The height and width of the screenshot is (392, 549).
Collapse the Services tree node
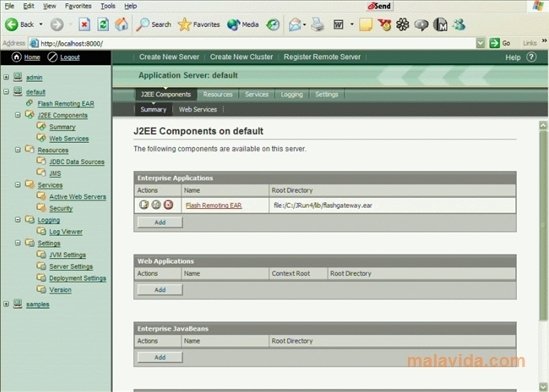18,185
